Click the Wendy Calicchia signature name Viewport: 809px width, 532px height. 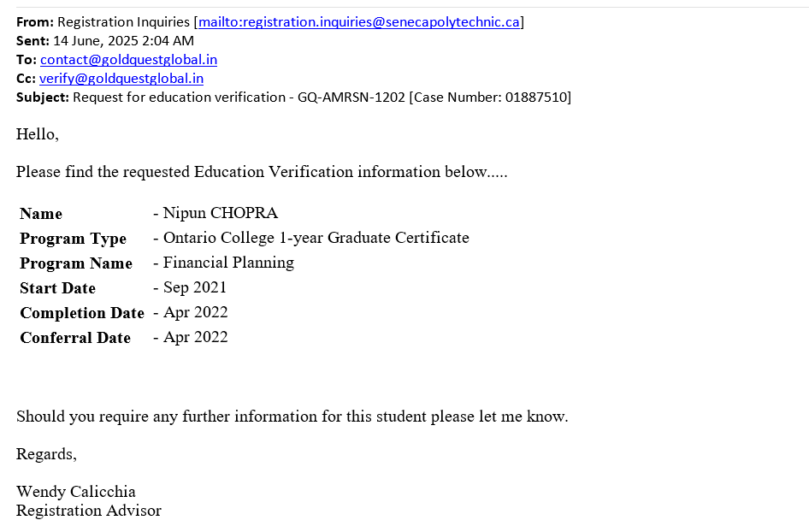point(76,492)
